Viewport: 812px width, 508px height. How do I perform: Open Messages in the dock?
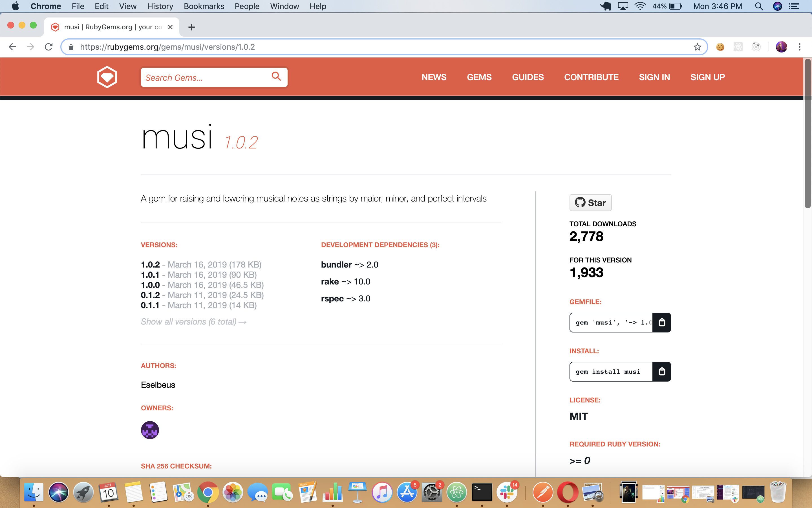coord(258,492)
